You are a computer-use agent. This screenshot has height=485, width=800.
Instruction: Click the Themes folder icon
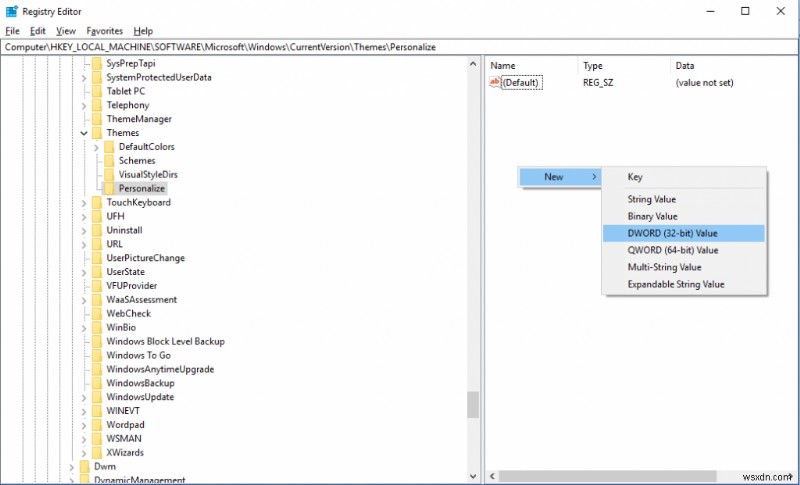[97, 133]
